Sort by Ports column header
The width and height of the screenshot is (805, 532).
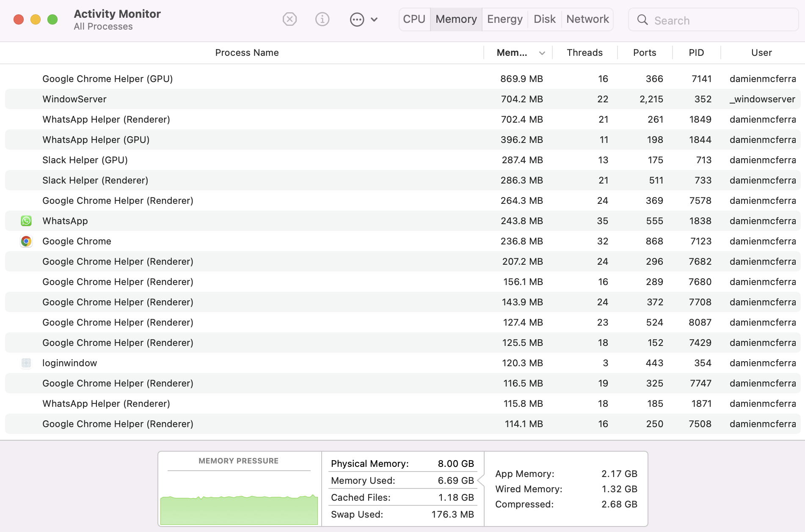[645, 53]
